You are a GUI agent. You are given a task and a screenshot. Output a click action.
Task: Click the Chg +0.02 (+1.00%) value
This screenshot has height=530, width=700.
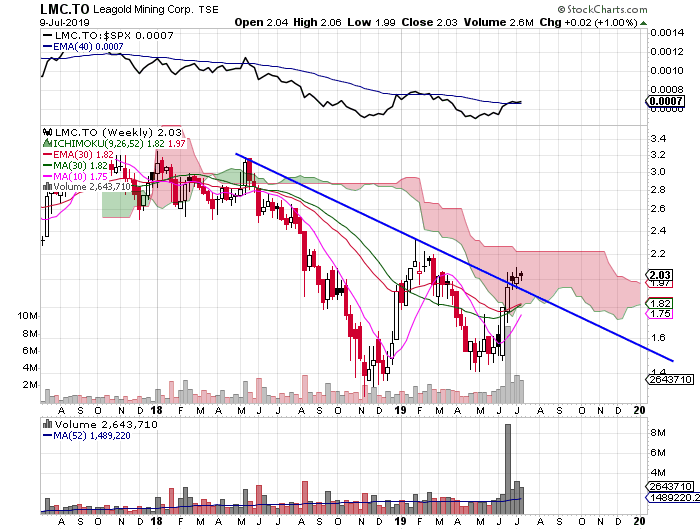point(588,22)
